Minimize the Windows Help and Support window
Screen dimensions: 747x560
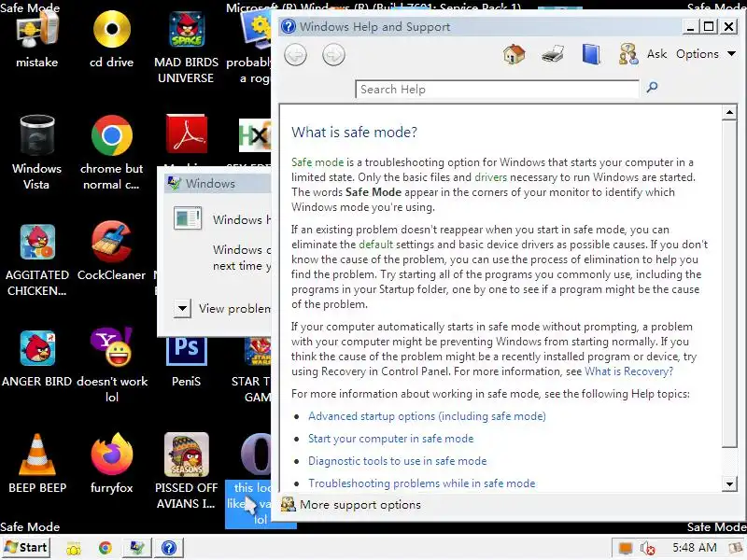point(690,26)
